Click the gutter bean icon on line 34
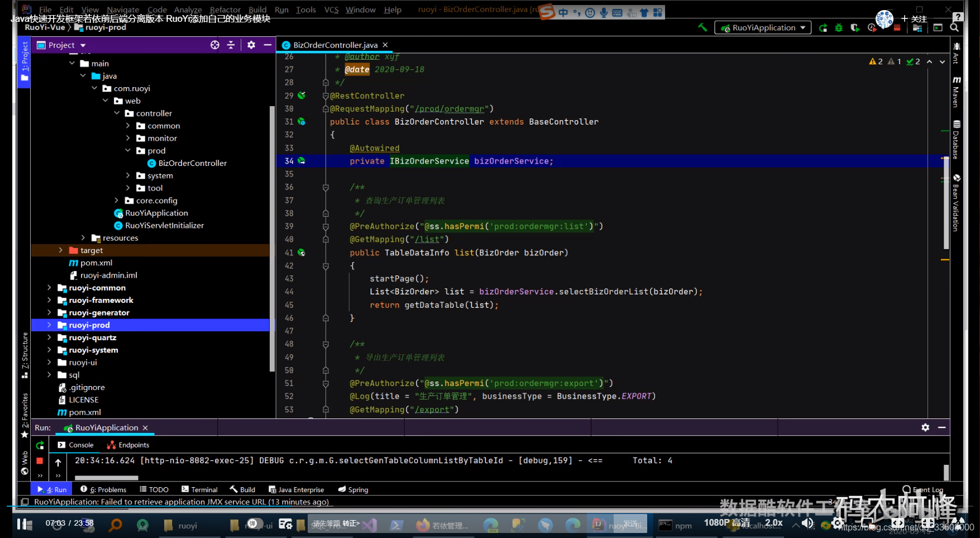The height and width of the screenshot is (538, 980). (302, 161)
